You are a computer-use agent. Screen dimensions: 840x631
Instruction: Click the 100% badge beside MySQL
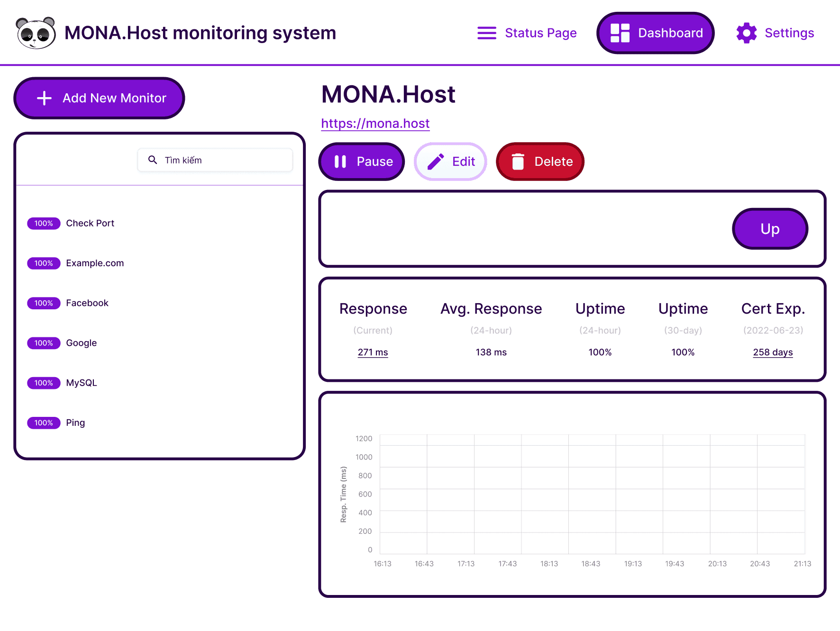(44, 383)
